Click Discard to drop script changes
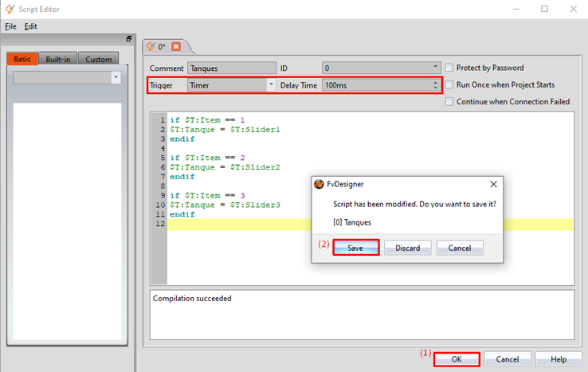The height and width of the screenshot is (372, 588). [407, 248]
